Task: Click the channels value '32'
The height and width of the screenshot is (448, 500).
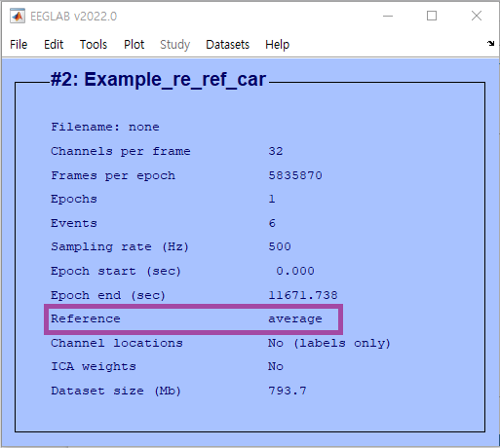Action: [276, 151]
